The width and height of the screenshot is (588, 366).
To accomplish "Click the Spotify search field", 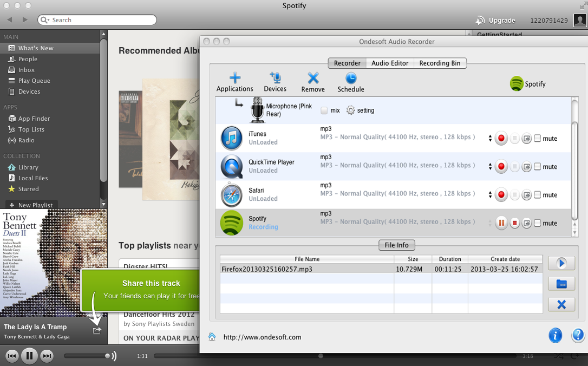I will point(97,20).
